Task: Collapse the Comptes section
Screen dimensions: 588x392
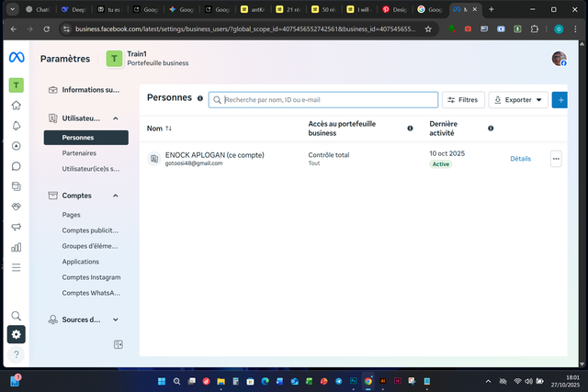Action: pyautogui.click(x=116, y=196)
